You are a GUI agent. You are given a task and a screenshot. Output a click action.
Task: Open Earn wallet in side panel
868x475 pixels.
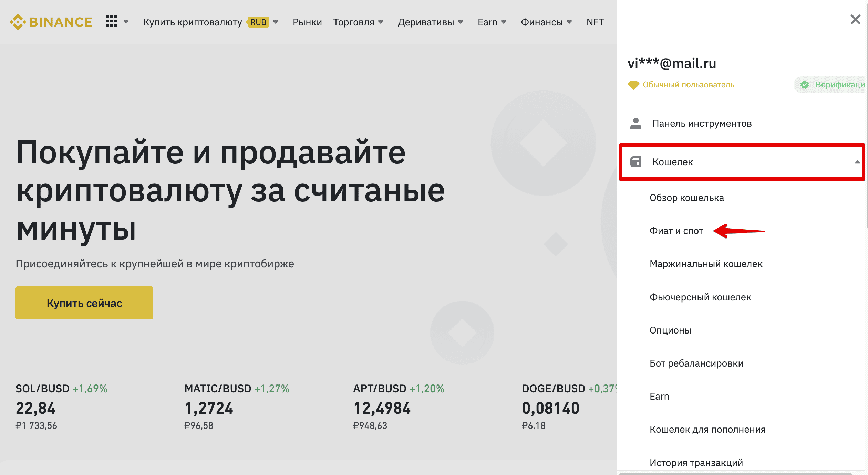(x=659, y=396)
